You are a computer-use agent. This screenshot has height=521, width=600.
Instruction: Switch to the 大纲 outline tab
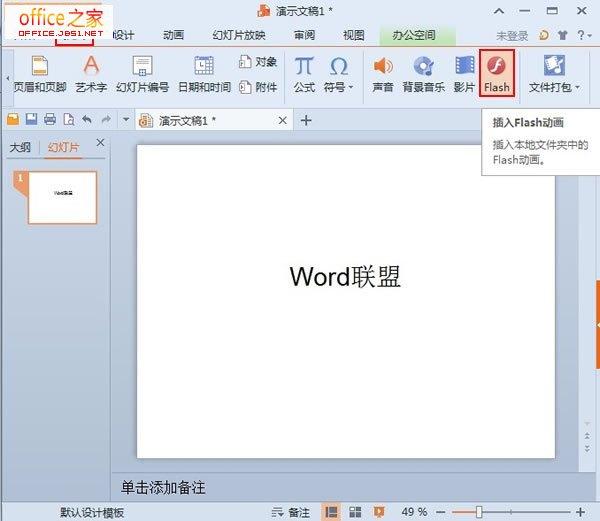point(20,148)
